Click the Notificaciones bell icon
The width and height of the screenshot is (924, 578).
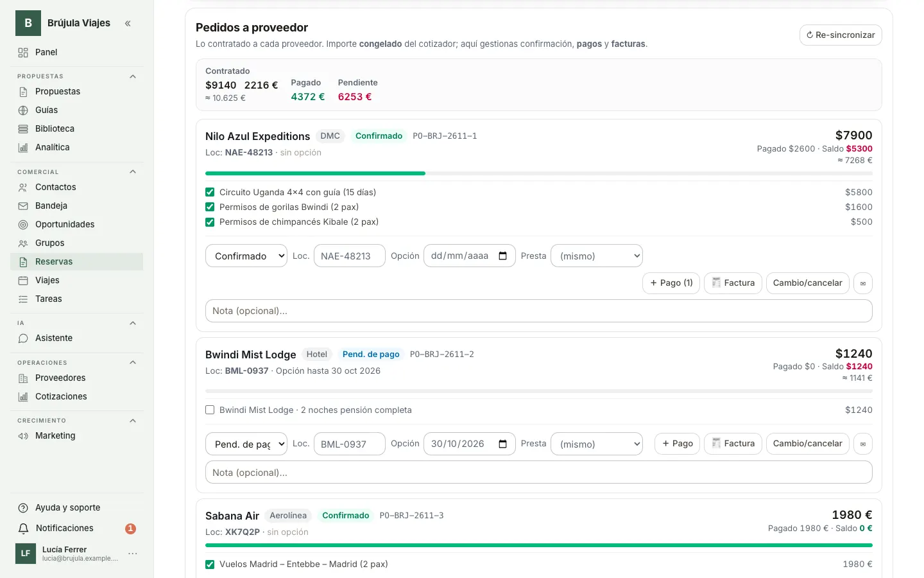click(x=23, y=529)
